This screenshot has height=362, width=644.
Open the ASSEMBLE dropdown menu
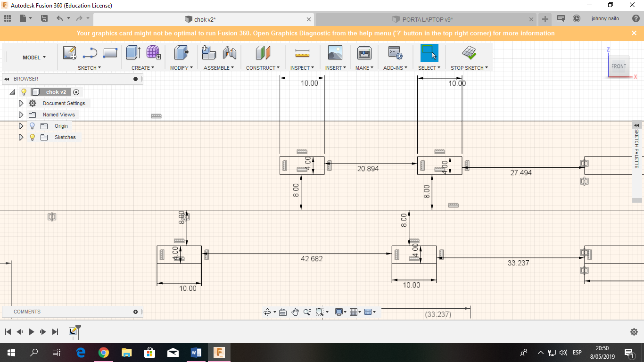219,68
